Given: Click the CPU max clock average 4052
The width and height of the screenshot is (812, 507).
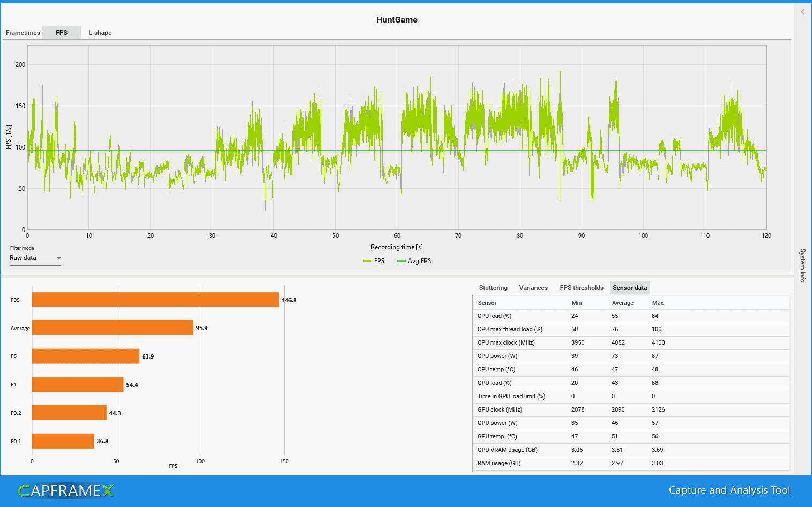Looking at the screenshot, I should 618,342.
